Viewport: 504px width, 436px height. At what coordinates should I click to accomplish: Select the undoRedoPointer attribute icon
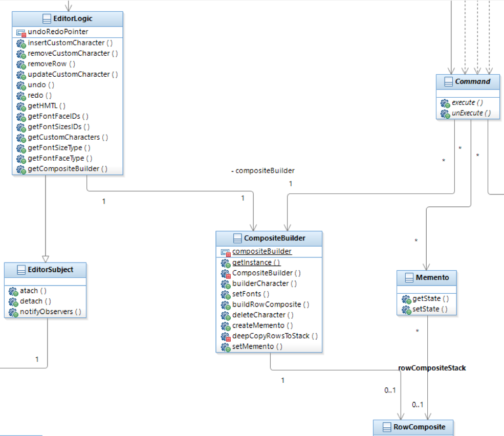tap(21, 32)
